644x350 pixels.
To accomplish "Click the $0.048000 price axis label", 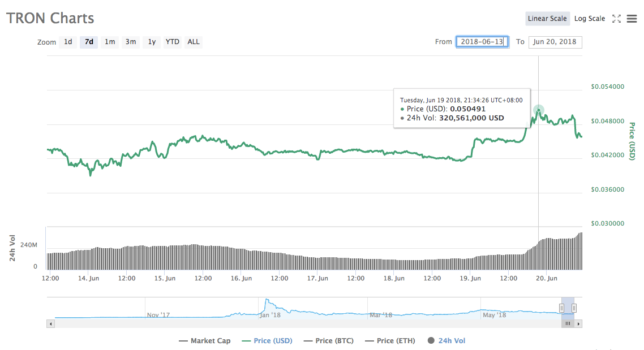I will click(x=607, y=121).
